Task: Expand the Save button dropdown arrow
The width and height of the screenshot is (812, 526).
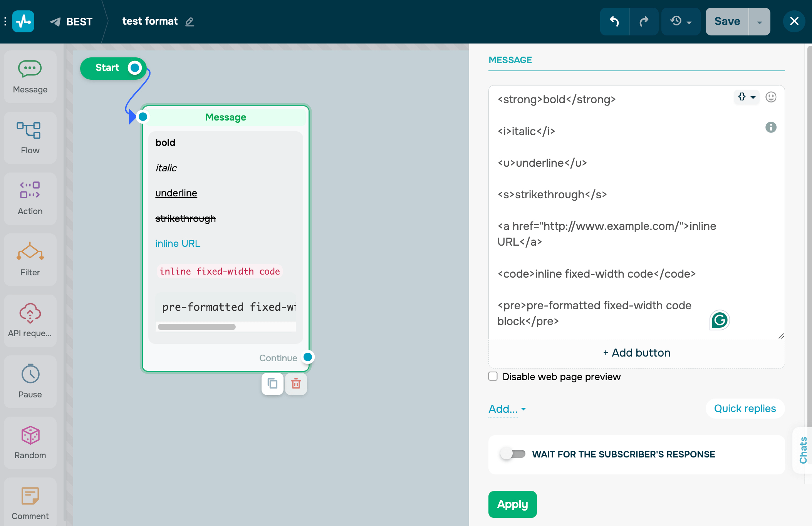Action: [x=759, y=22]
